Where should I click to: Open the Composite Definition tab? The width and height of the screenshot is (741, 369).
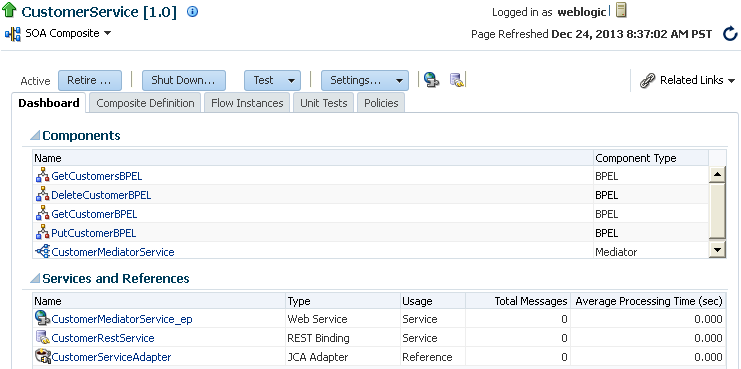coord(145,103)
